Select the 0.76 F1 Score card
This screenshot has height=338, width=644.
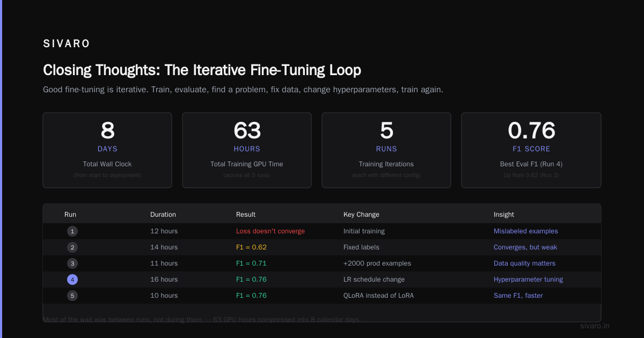click(531, 150)
